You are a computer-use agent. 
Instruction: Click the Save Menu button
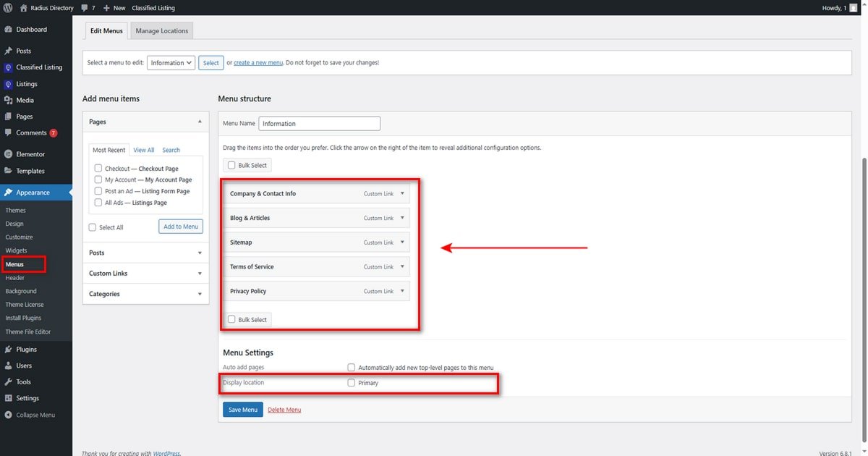(243, 410)
